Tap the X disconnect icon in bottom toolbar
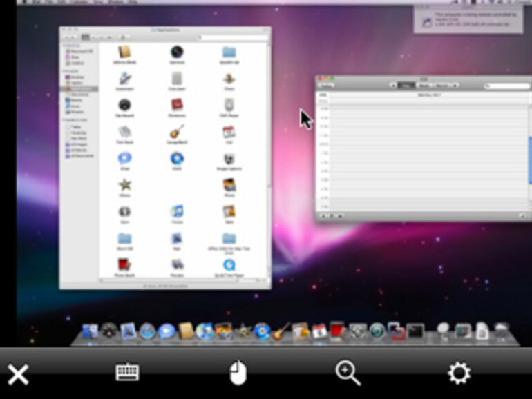Screen dimensions: 532x399 point(18,374)
